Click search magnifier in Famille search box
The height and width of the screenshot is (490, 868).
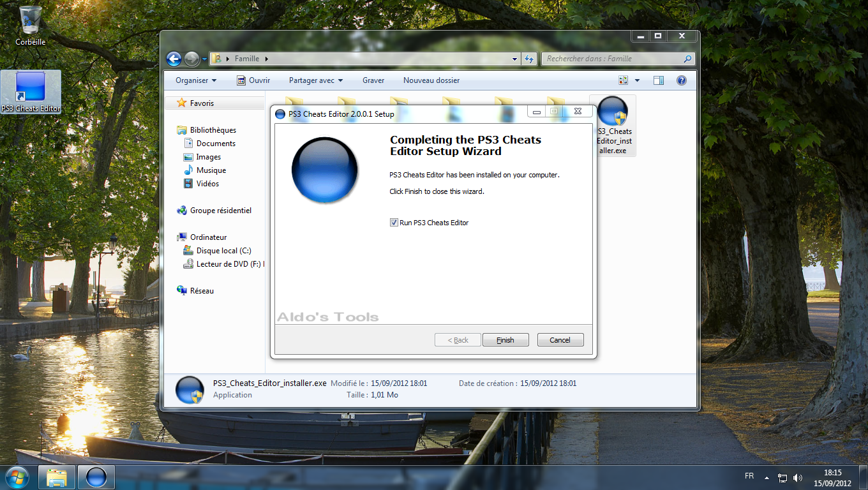(687, 59)
